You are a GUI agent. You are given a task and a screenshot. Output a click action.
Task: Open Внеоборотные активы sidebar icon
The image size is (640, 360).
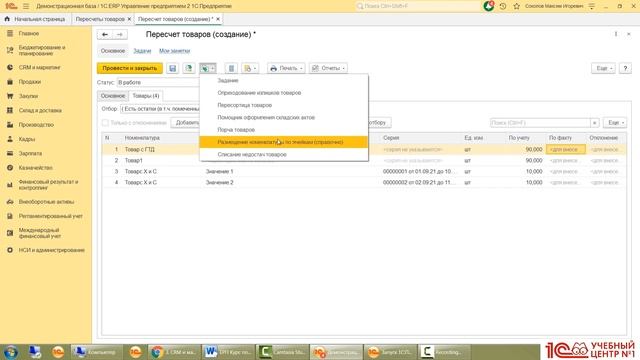coord(10,202)
